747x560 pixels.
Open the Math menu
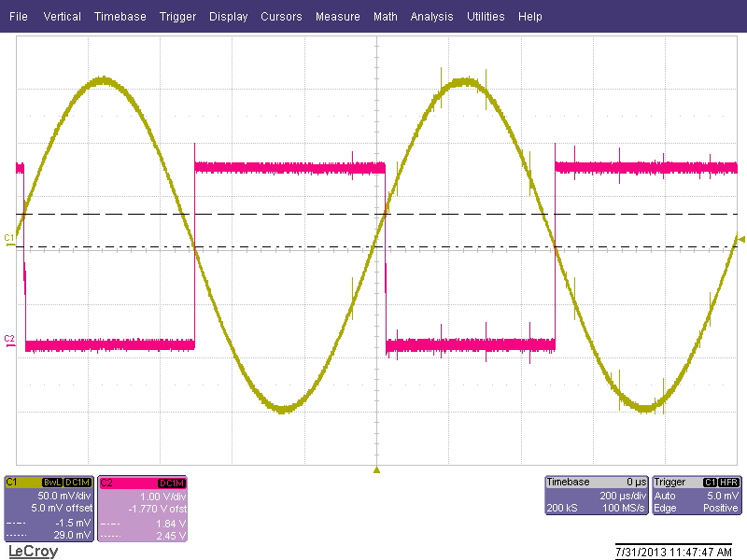click(x=386, y=16)
